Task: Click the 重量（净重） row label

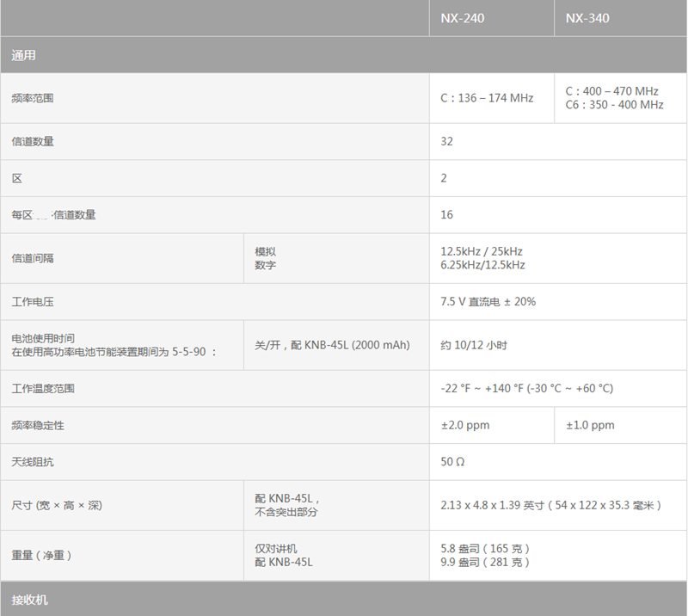Action: coord(41,556)
